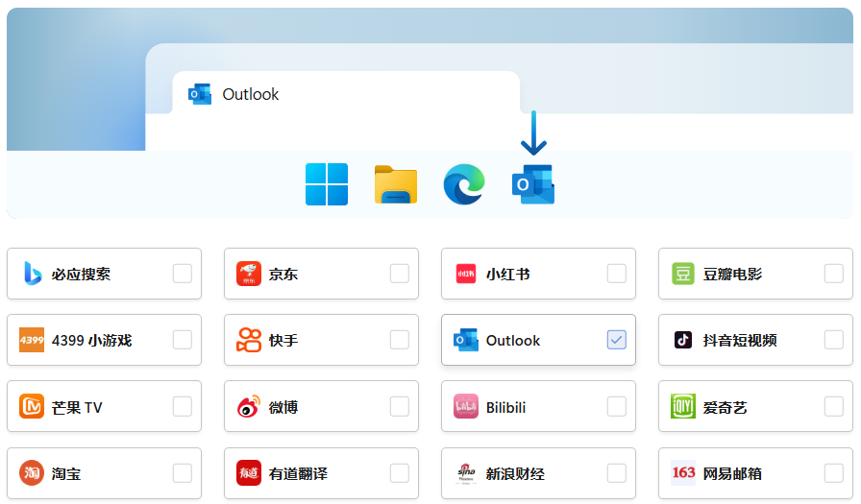The height and width of the screenshot is (504, 861).
Task: Click the 有道翻译 label
Action: coord(298,473)
